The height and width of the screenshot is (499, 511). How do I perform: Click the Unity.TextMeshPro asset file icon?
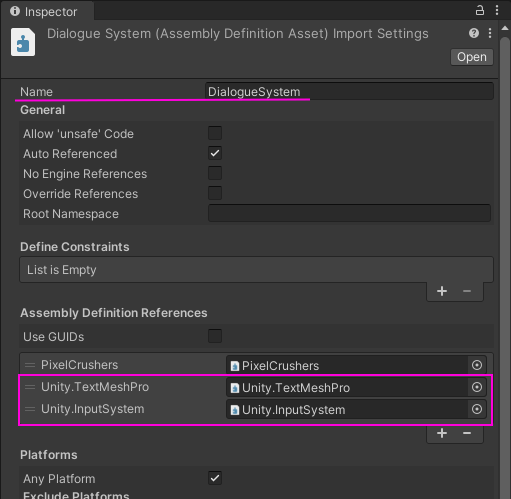(235, 388)
